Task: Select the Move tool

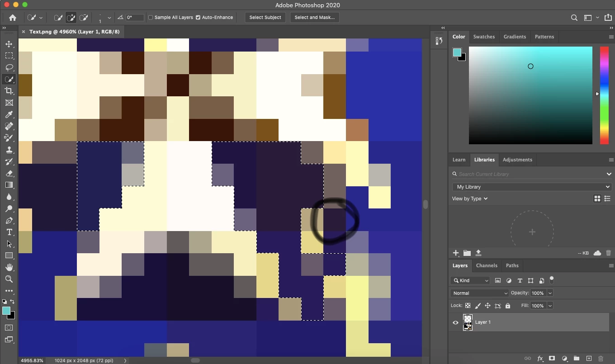Action: pyautogui.click(x=9, y=44)
